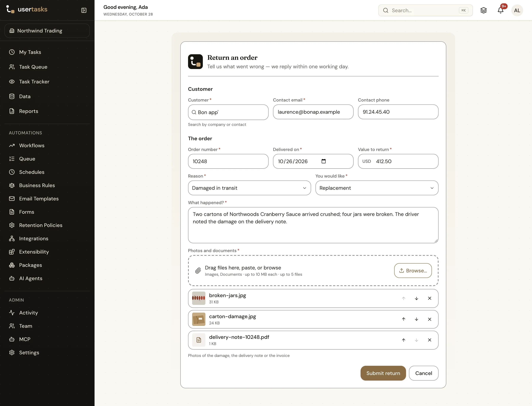This screenshot has width=532, height=406.
Task: Move carton-damage.jpg down
Action: point(416,319)
